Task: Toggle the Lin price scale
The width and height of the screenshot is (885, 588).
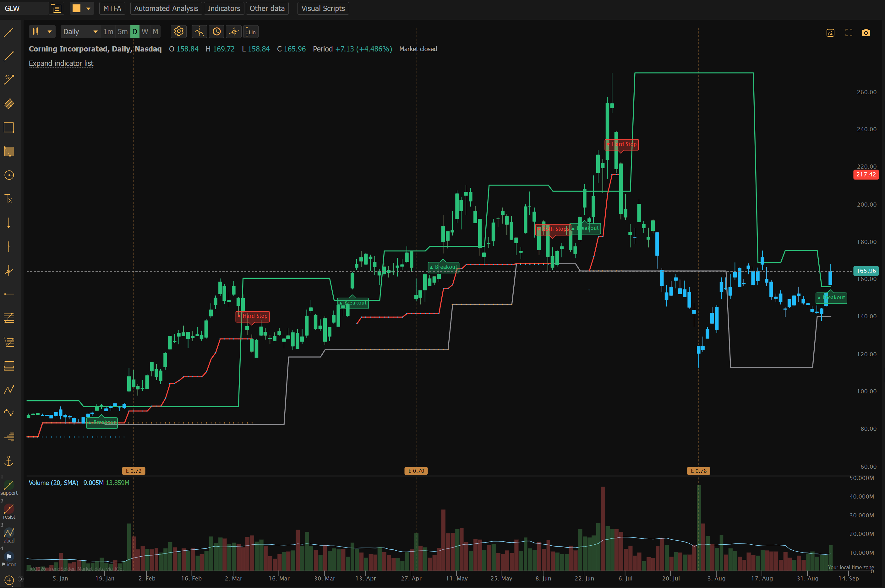Action: click(x=251, y=31)
